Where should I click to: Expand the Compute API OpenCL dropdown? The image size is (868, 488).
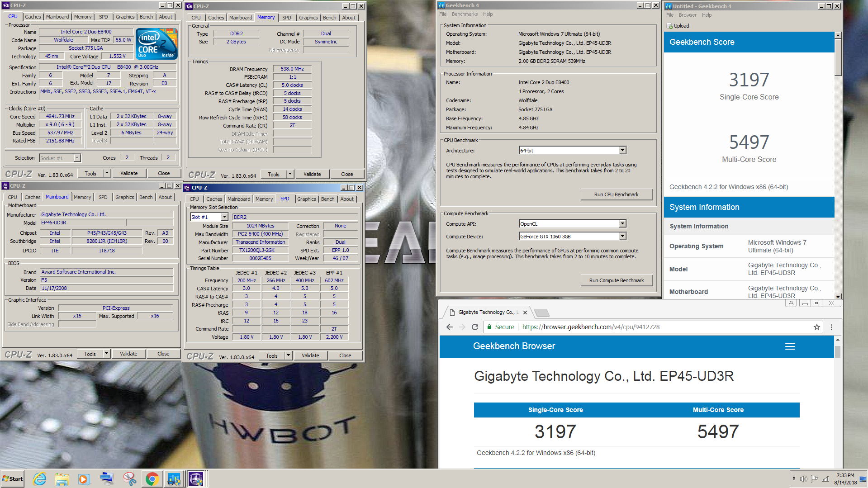622,224
